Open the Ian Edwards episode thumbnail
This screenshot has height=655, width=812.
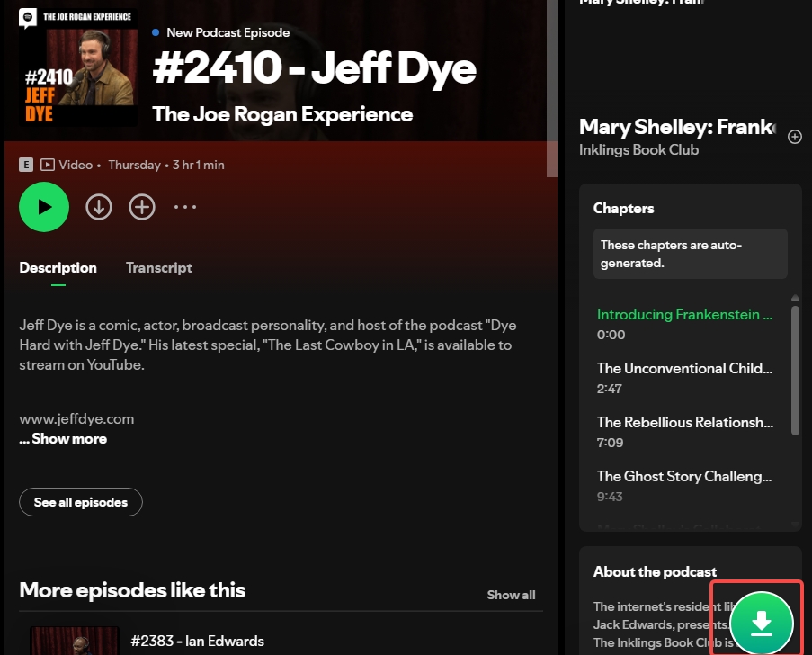point(74,641)
